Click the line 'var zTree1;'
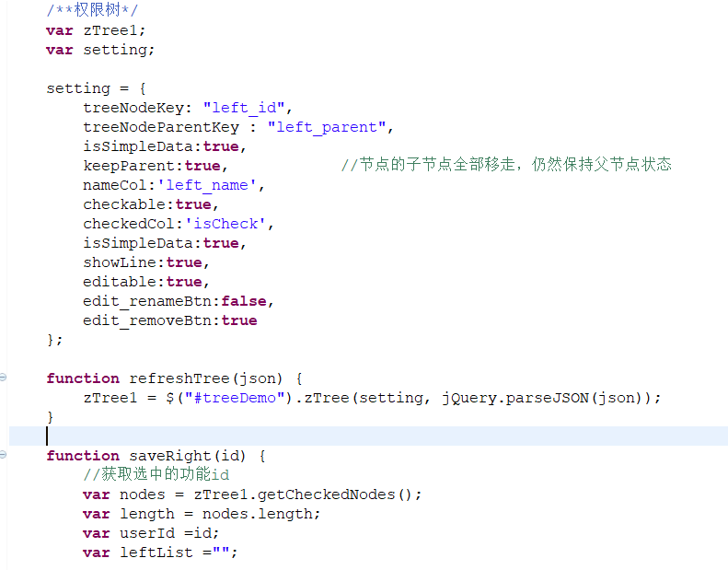Screen dimensions: 728x570 tap(96, 30)
